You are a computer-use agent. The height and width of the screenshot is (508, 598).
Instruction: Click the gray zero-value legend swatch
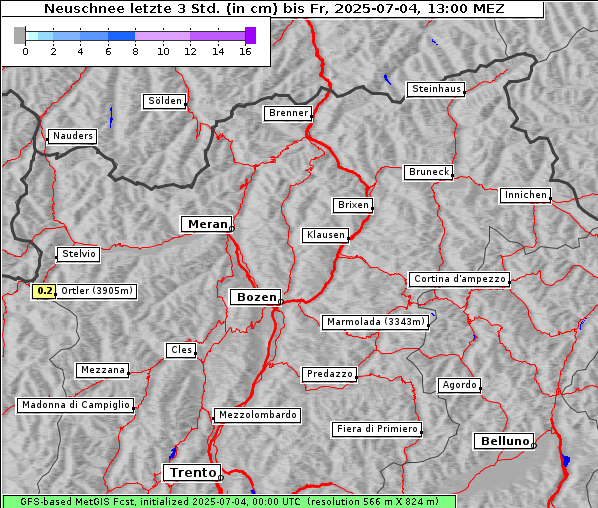(19, 35)
